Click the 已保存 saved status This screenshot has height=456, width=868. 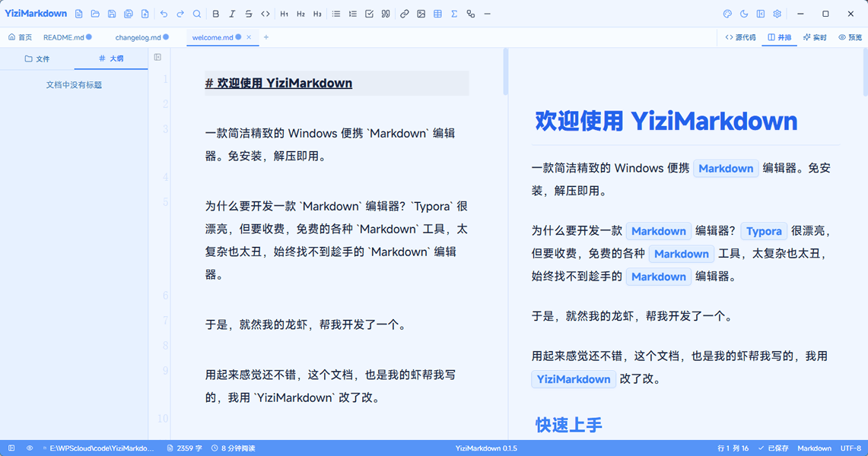click(774, 448)
